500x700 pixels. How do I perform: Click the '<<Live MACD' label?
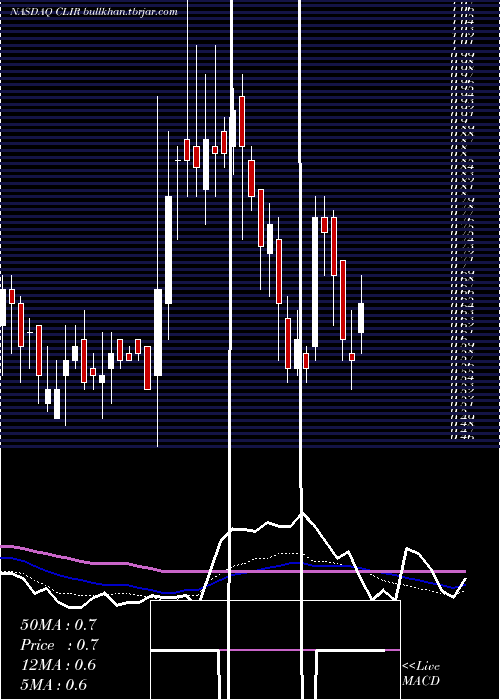tap(421, 674)
